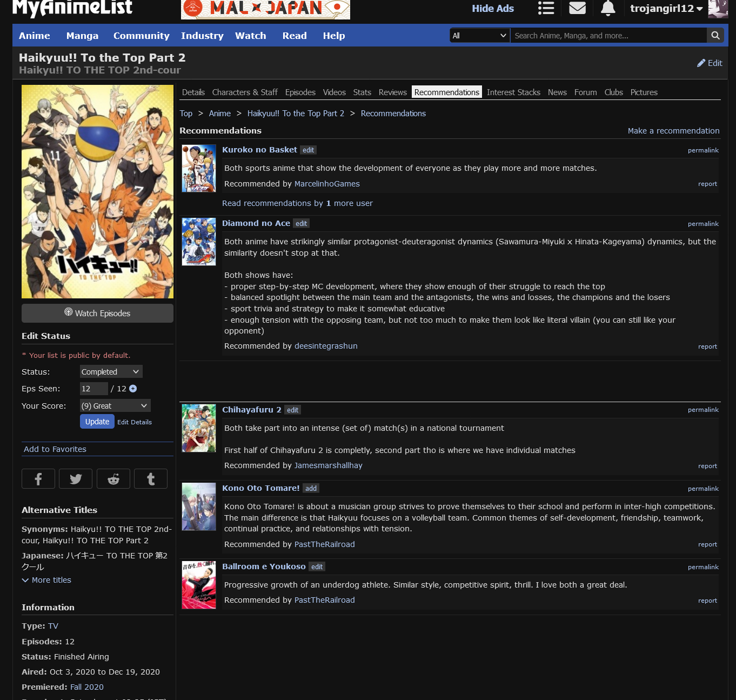Share on Tumblr icon
The height and width of the screenshot is (700, 736).
(x=151, y=479)
